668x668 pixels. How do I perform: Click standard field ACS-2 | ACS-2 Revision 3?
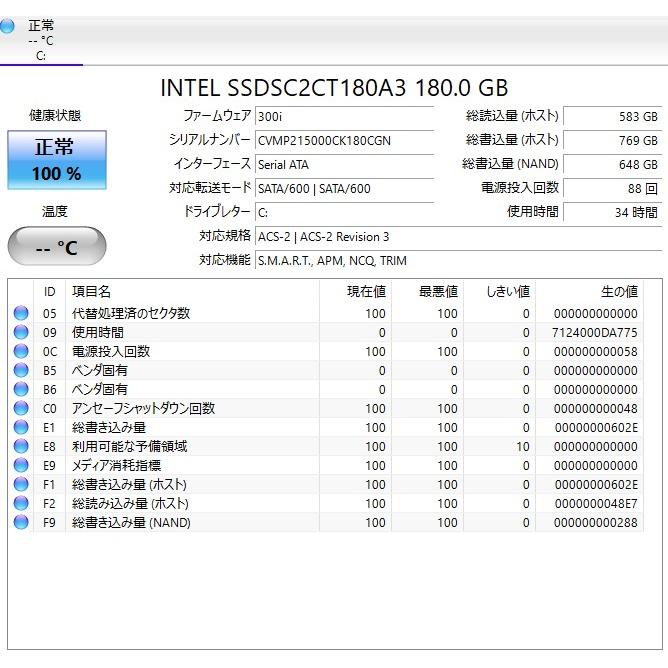[x=458, y=236]
